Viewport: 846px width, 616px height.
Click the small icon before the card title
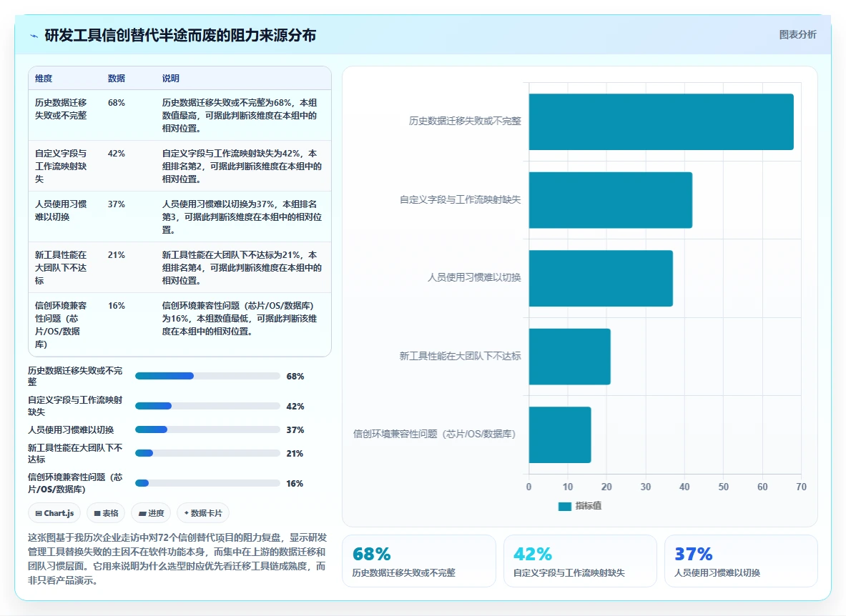(x=34, y=36)
